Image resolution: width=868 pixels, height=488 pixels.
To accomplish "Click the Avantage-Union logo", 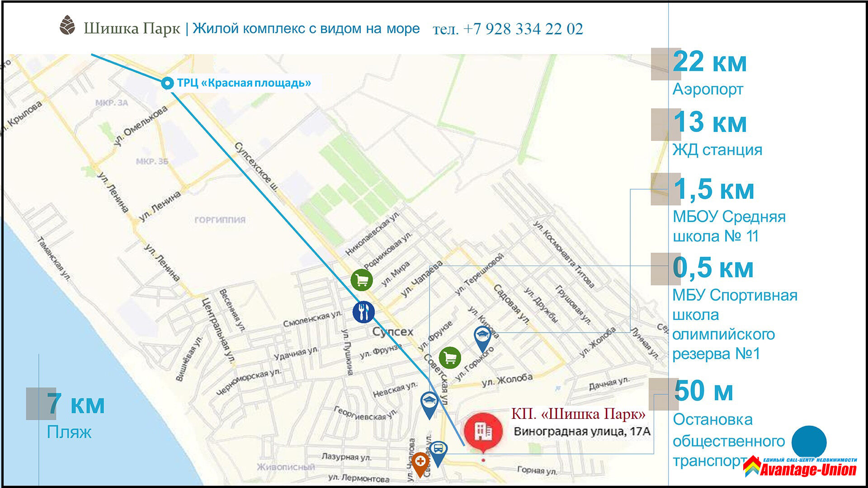I will [800, 467].
